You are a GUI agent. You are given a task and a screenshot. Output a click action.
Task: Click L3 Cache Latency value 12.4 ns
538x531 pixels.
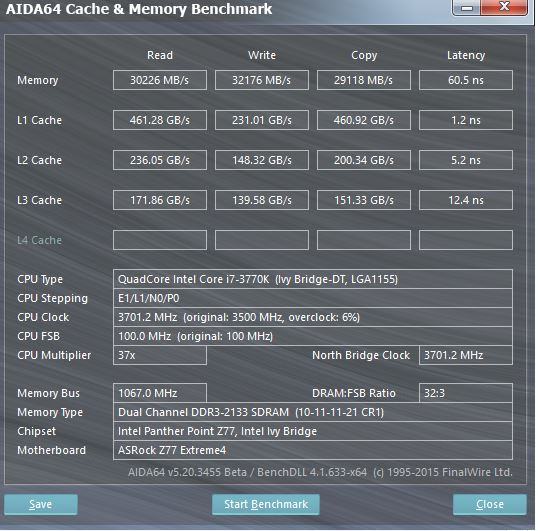(x=466, y=200)
